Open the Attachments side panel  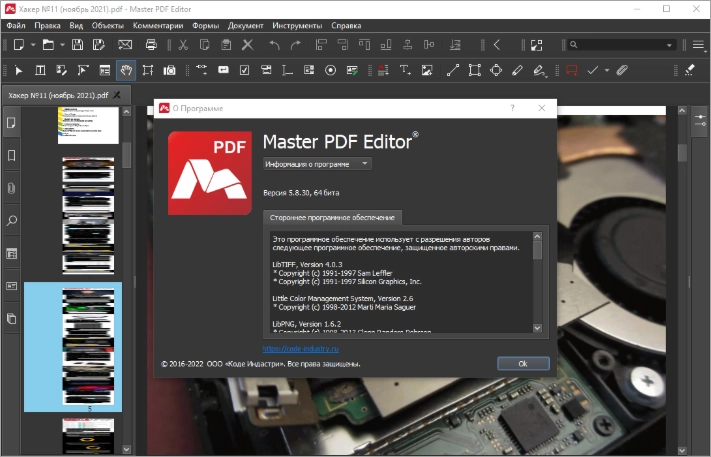pos(11,188)
